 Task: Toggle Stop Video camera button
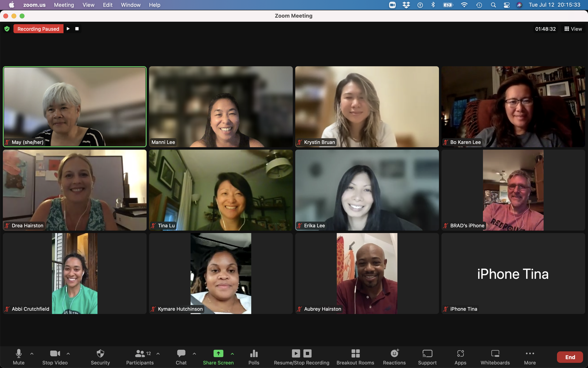pos(55,353)
